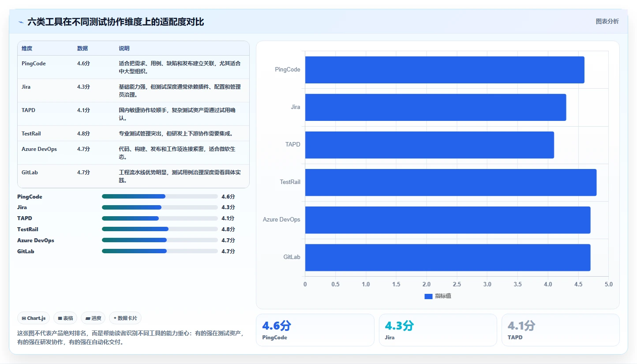Click the TAPD progress bar
637x364 pixels.
pyautogui.click(x=160, y=218)
